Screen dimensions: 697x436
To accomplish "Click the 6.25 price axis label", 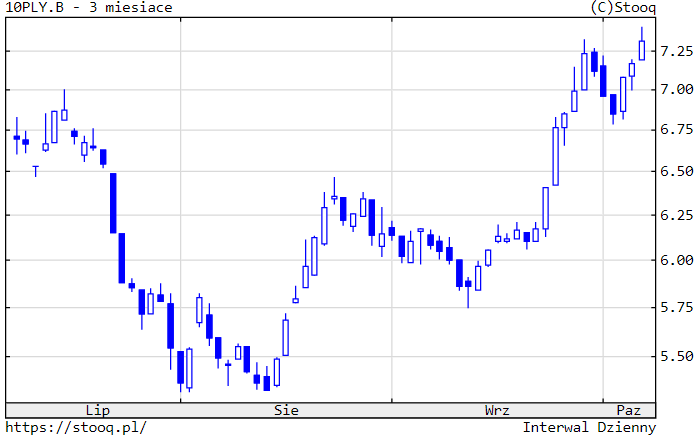I will [676, 215].
